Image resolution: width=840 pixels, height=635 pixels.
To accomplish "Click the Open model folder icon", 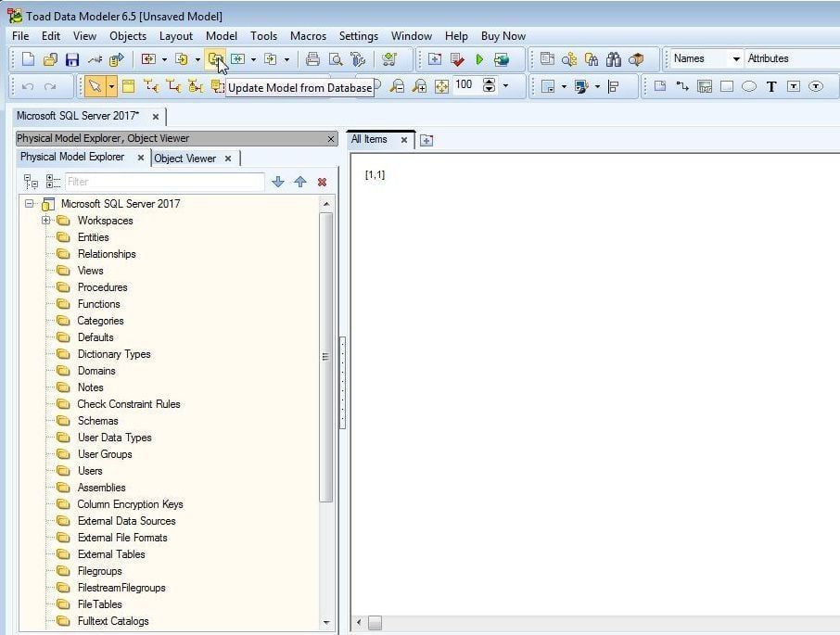I will [x=50, y=59].
